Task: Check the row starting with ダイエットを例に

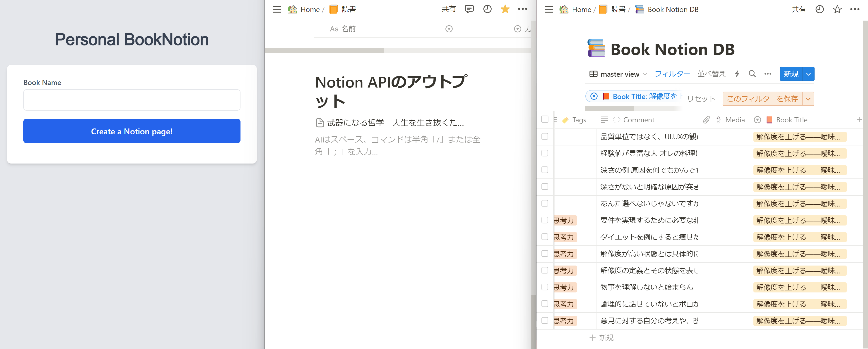Action: click(545, 237)
